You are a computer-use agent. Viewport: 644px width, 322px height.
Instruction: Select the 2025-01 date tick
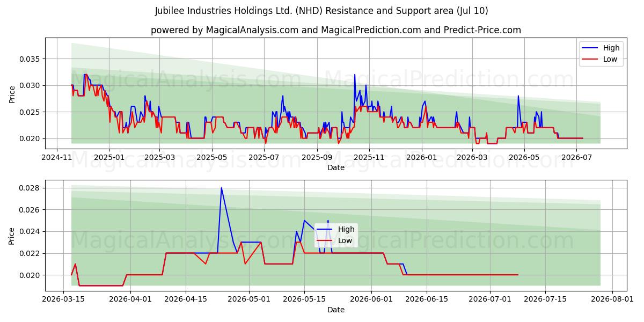[x=109, y=157]
